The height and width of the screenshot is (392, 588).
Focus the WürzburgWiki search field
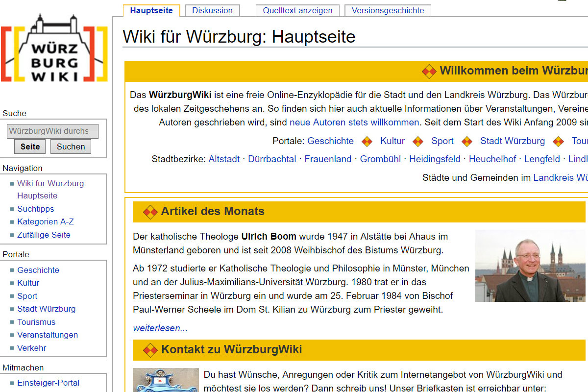coord(52,131)
